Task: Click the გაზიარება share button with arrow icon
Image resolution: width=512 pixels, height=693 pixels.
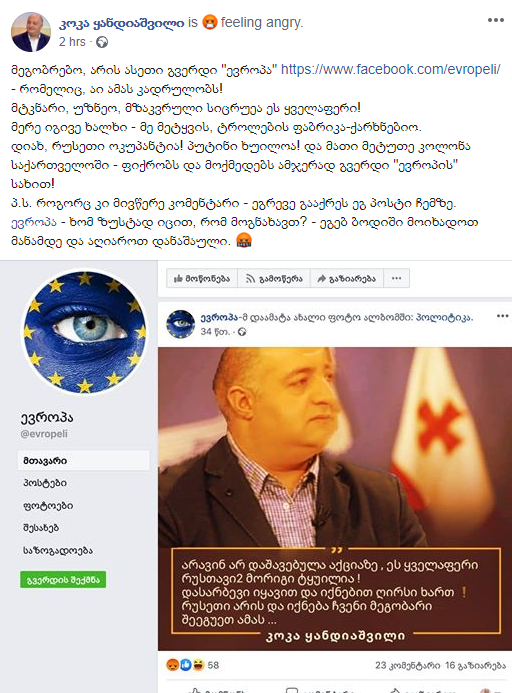Action: pyautogui.click(x=347, y=278)
